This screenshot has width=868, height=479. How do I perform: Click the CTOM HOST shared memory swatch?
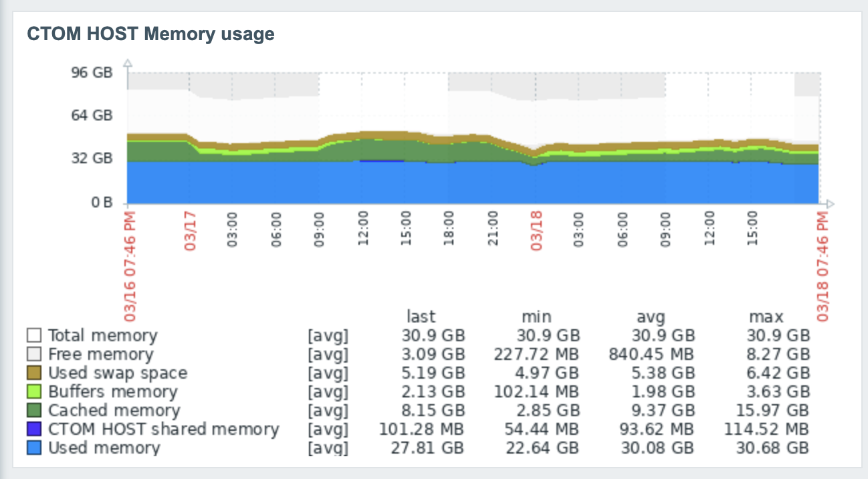pyautogui.click(x=35, y=429)
